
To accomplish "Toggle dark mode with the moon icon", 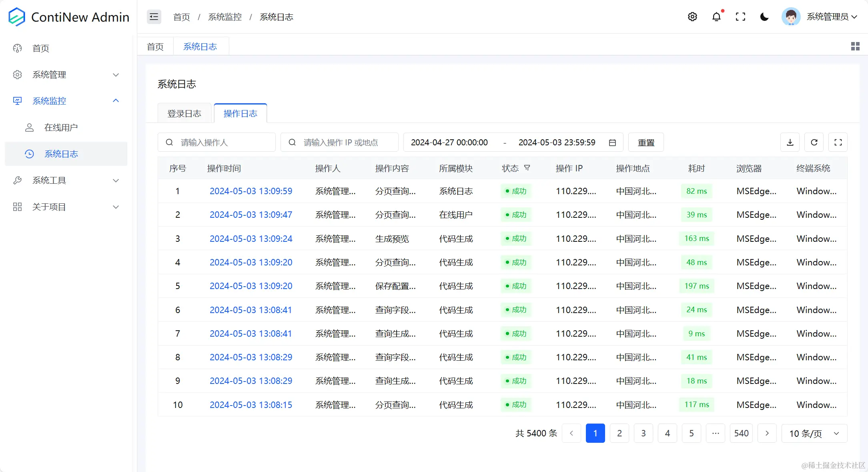I will point(764,16).
